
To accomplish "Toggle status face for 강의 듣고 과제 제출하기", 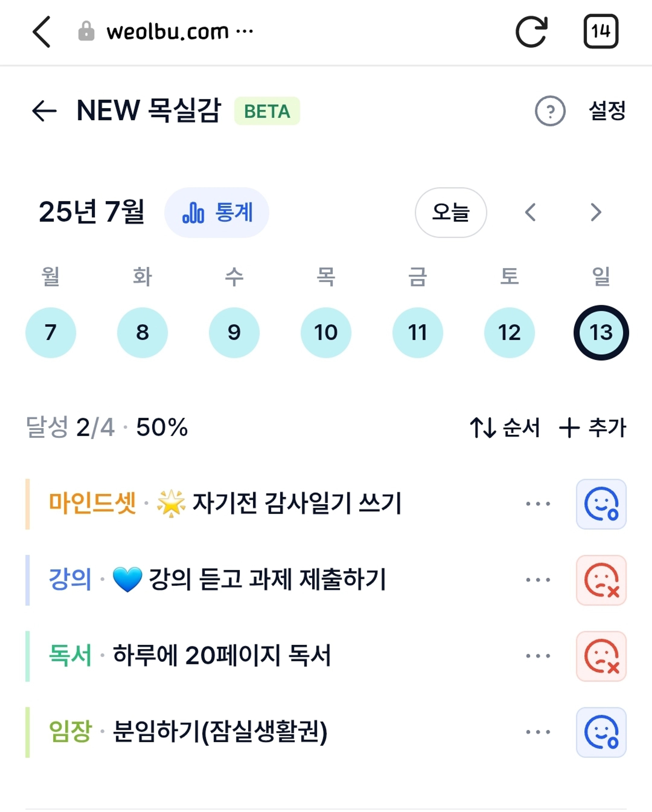I will coord(601,580).
